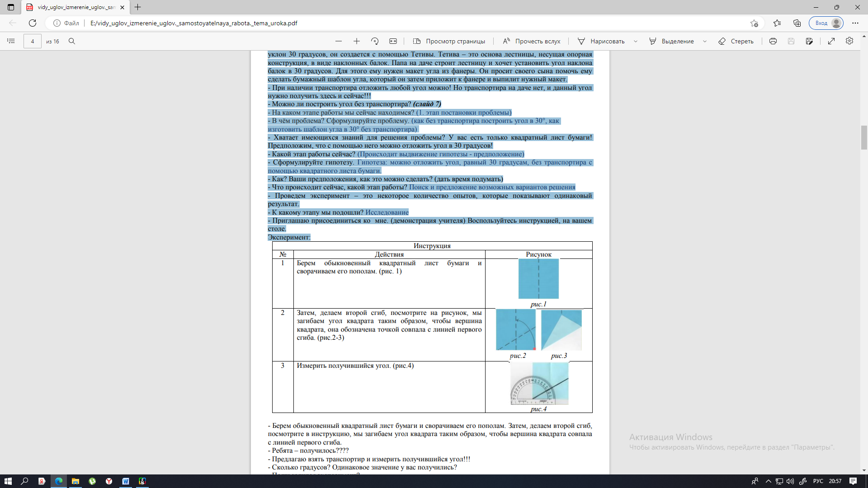Screen dimensions: 868x488
Task: Zoom in on the PDF
Action: point(357,41)
